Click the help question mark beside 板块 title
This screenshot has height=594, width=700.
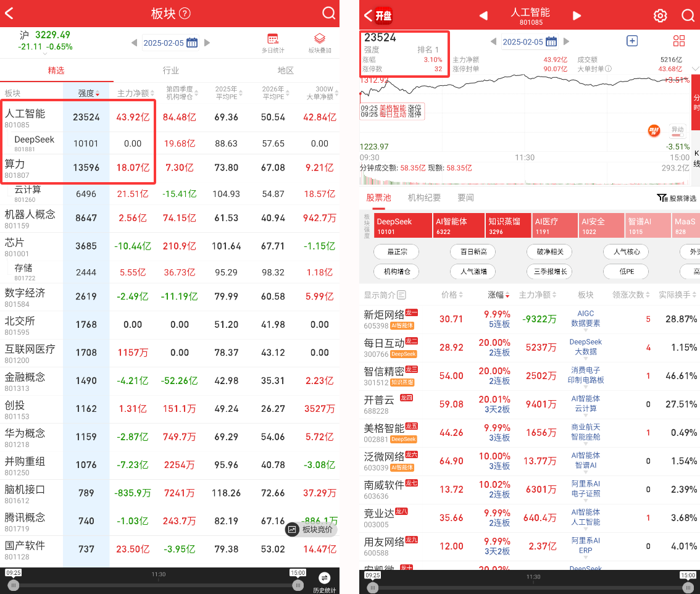tap(185, 14)
